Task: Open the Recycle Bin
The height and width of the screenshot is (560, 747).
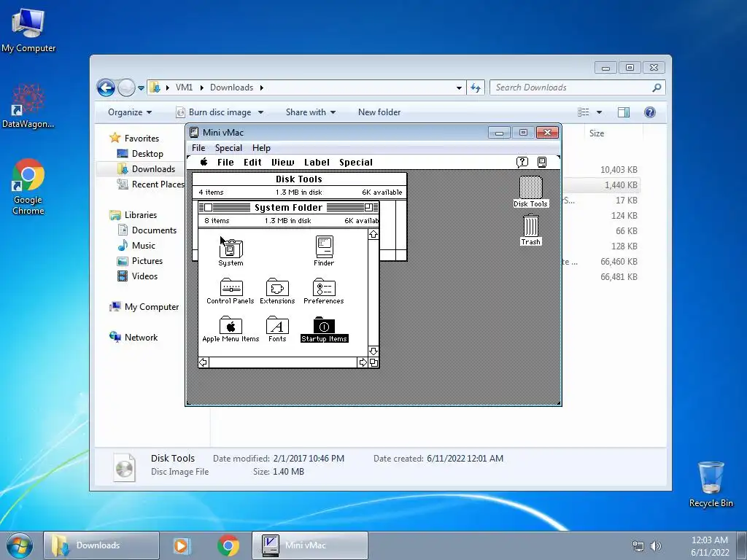Action: tap(711, 484)
